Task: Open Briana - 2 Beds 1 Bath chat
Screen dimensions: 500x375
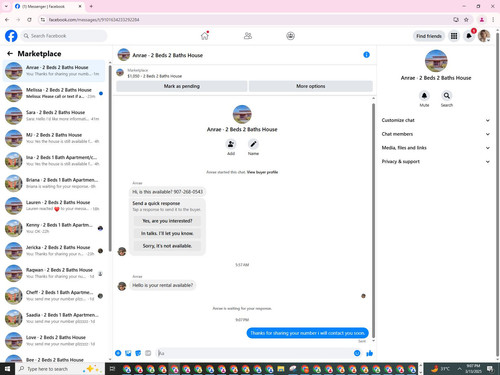Action: tap(54, 183)
